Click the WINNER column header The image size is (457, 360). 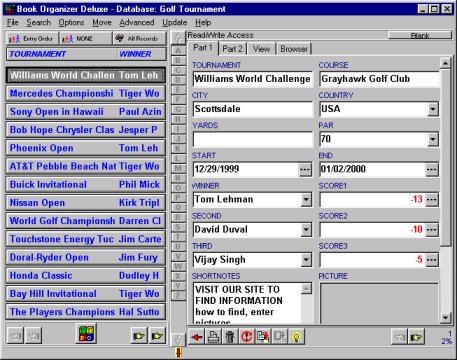pyautogui.click(x=141, y=54)
